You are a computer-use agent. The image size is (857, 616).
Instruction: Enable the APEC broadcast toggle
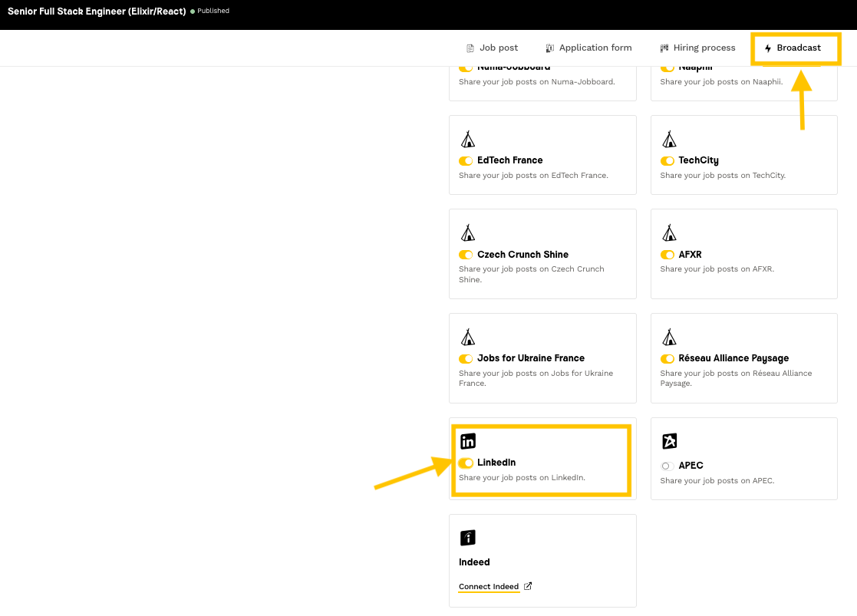pyautogui.click(x=667, y=466)
